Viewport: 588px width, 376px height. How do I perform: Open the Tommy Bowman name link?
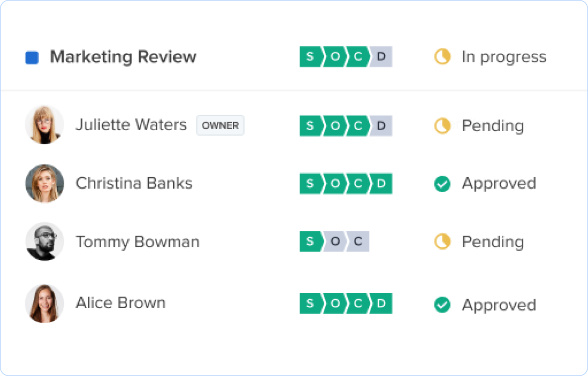[137, 241]
